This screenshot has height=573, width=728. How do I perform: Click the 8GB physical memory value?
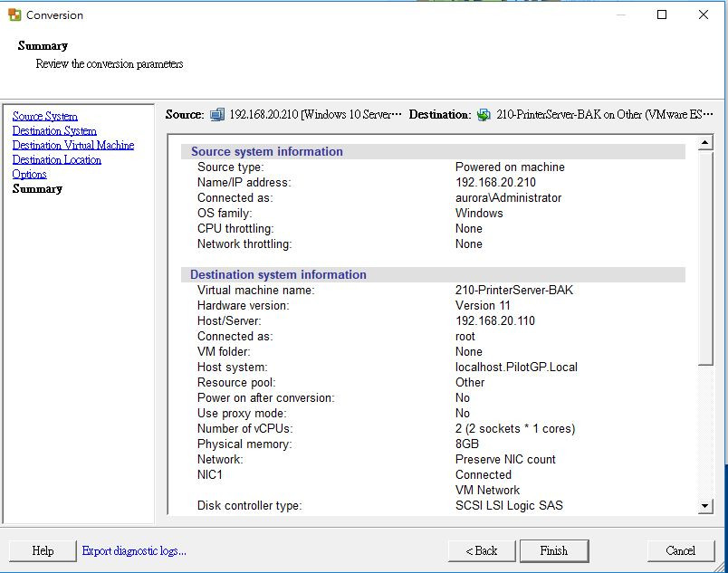point(466,444)
